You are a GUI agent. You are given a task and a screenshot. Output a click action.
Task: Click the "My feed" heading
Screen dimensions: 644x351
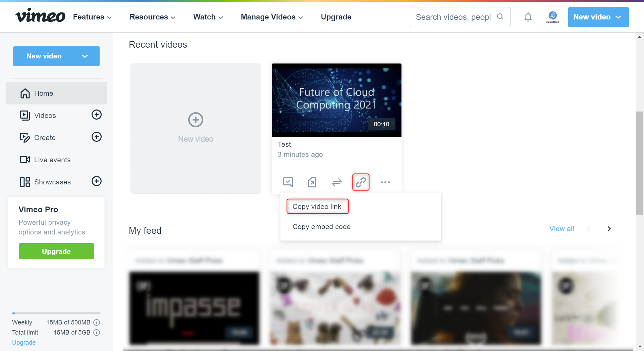pyautogui.click(x=145, y=230)
